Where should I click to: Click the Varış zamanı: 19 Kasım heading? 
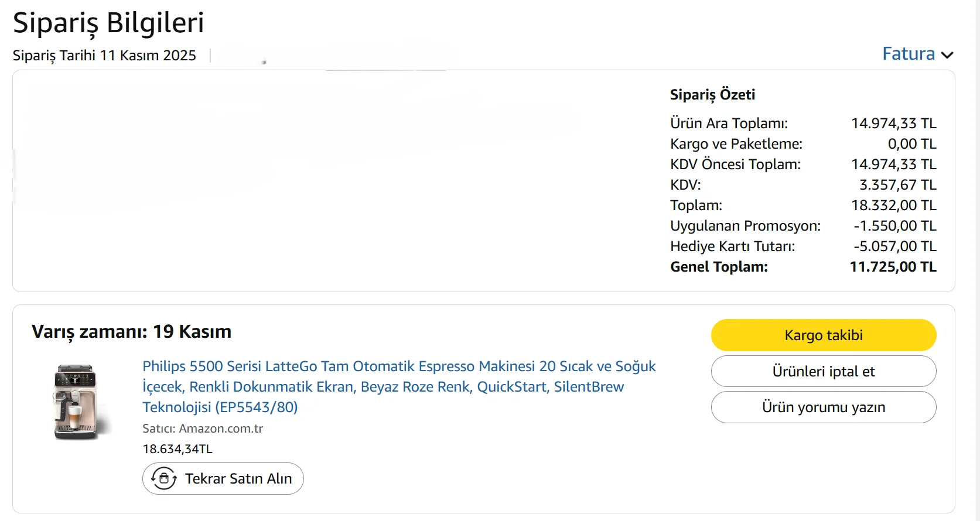[131, 331]
